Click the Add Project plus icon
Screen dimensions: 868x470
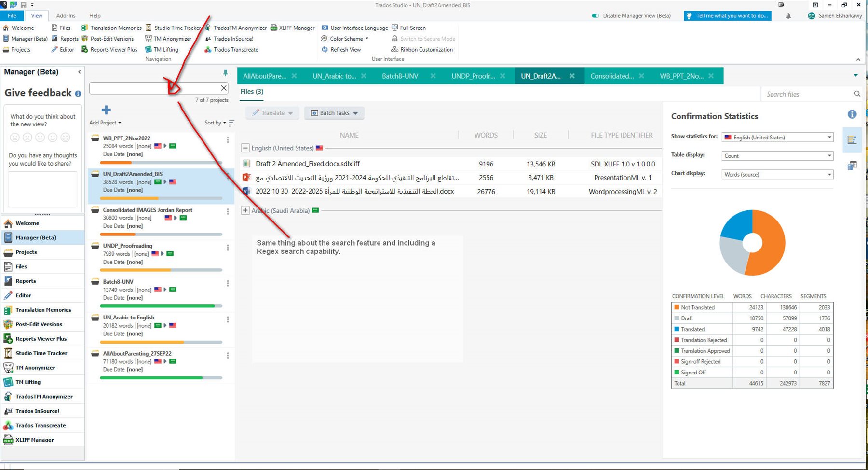(106, 110)
